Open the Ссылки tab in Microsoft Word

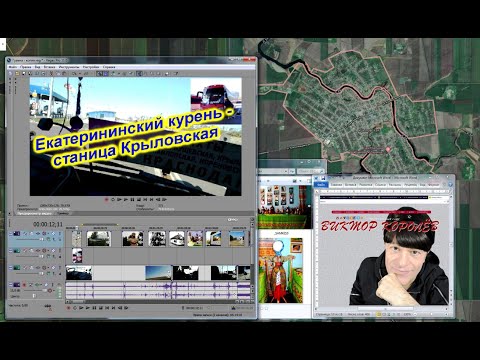381,185
